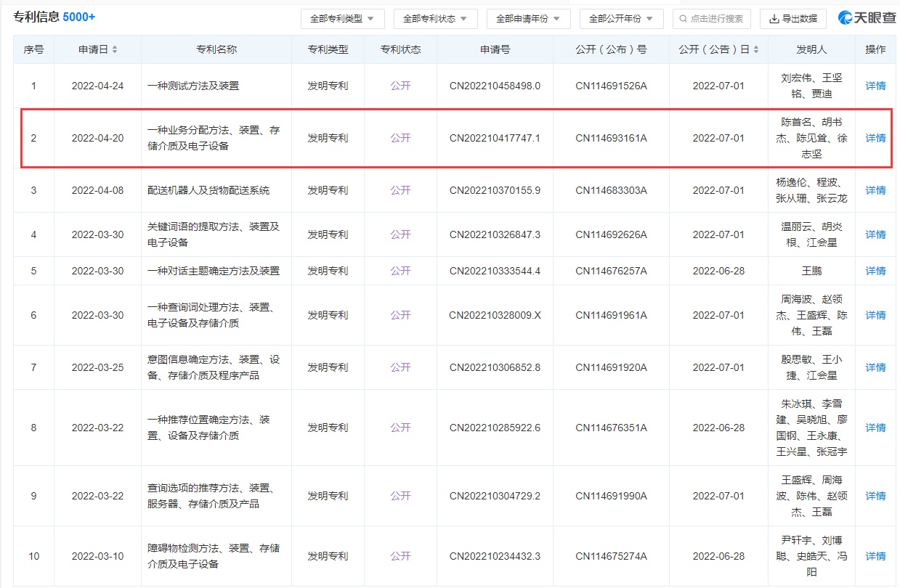Expand the 全部专利状态 filter
This screenshot has width=900, height=588.
click(x=435, y=19)
